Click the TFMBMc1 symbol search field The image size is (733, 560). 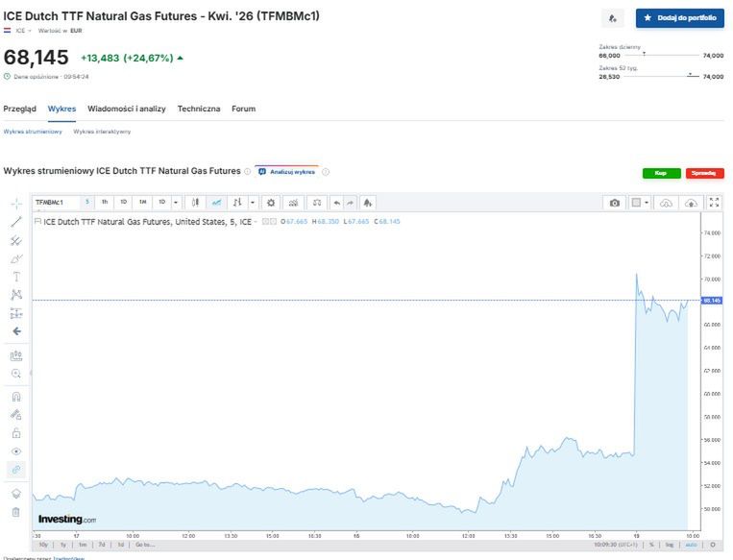56,203
